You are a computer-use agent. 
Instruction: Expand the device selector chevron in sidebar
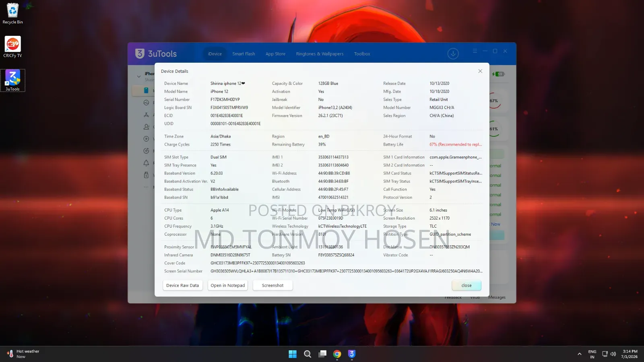[x=139, y=76]
